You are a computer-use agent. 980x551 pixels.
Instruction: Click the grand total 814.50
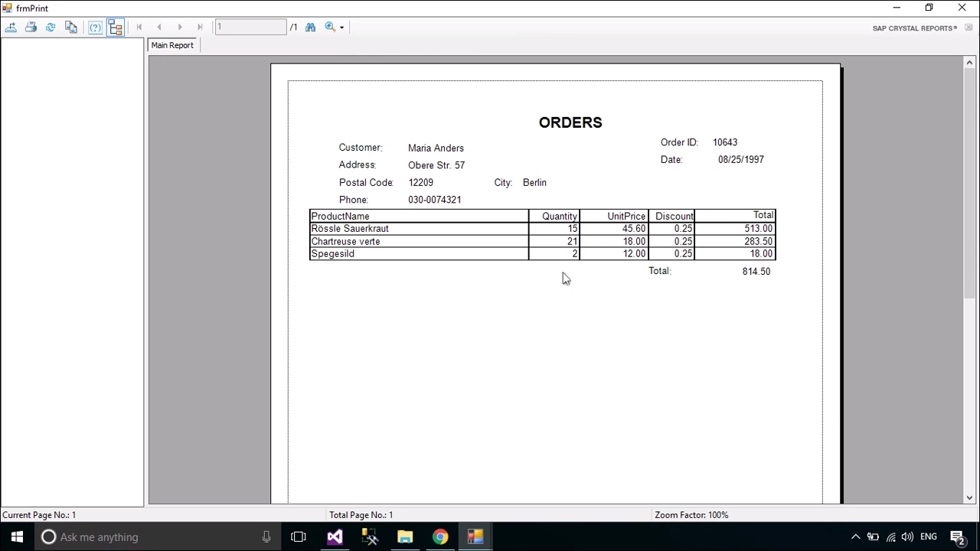756,272
